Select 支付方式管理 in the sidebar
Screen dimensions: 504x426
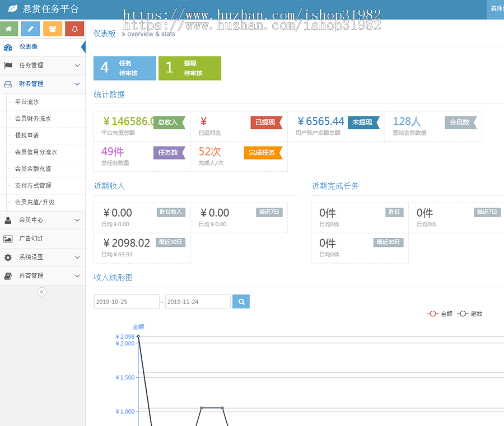click(x=33, y=185)
